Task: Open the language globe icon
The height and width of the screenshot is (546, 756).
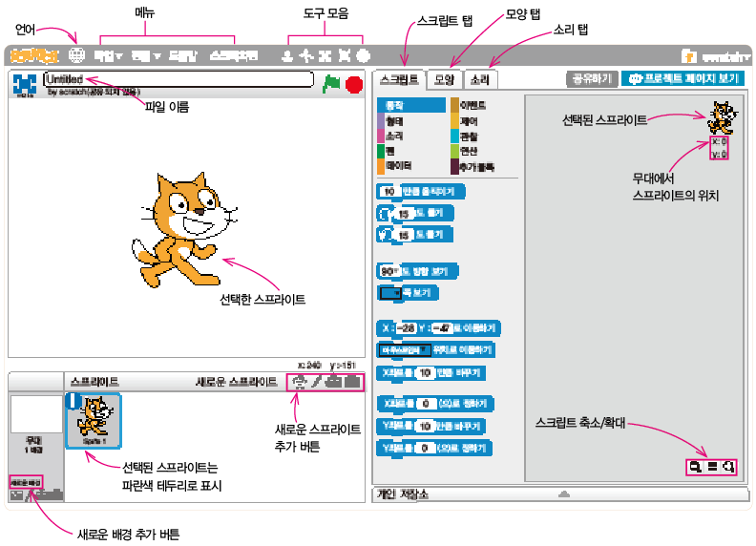Action: coord(76,55)
